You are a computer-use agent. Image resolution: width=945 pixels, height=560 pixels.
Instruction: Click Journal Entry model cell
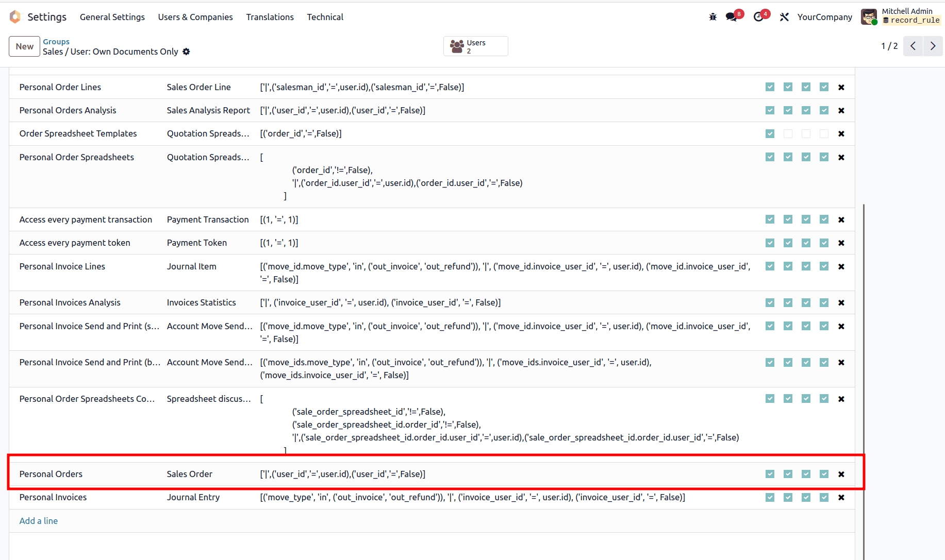193,497
